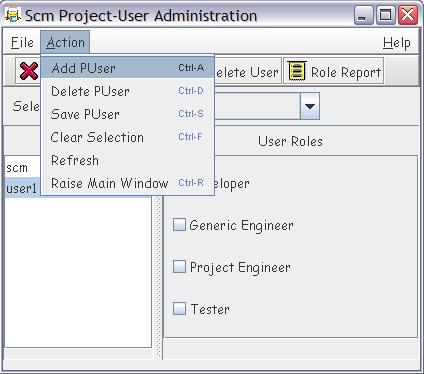424x374 pixels.
Task: Click the app icon in title bar
Action: point(13,15)
